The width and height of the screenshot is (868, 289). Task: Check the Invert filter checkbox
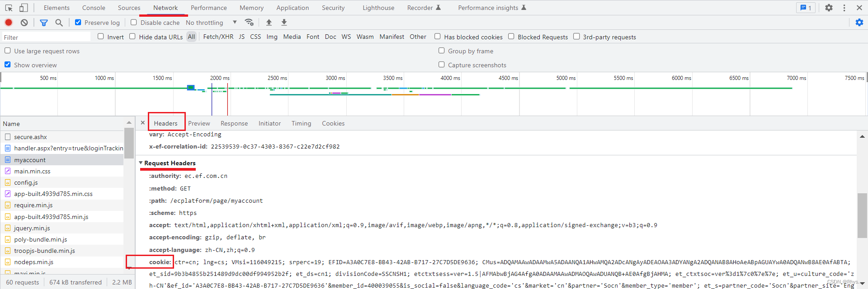101,37
